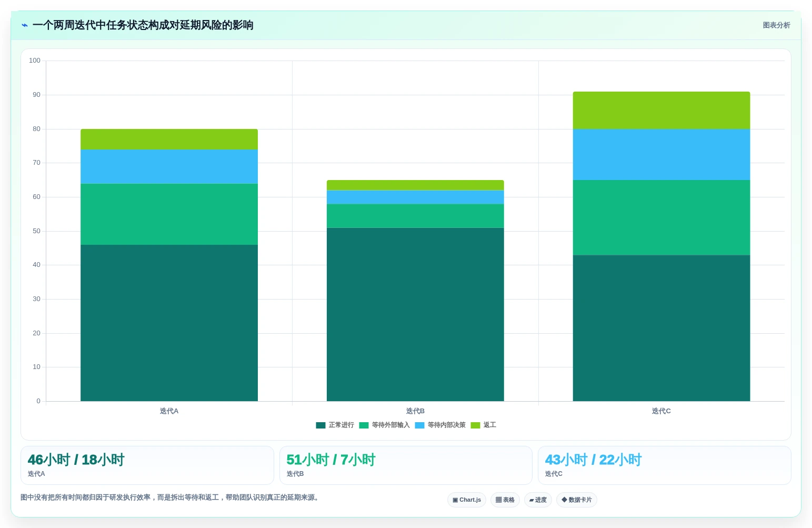This screenshot has width=812, height=528.
Task: Click the dark teal 正常进行 legend swatch
Action: tap(320, 425)
